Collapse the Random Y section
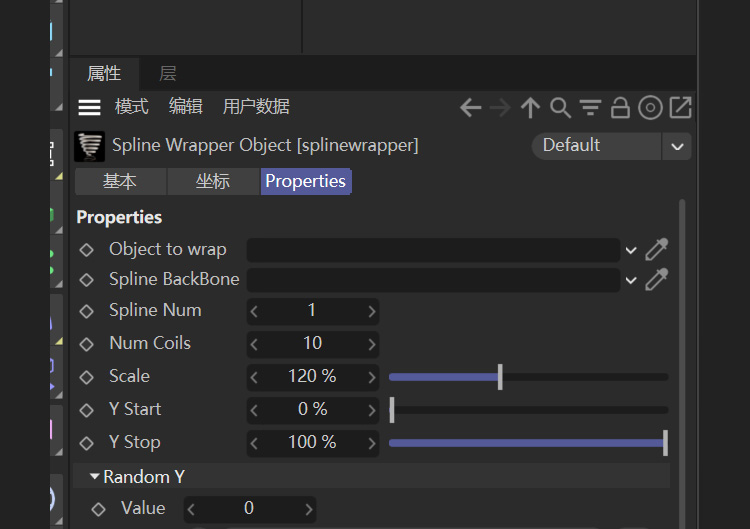 (95, 476)
